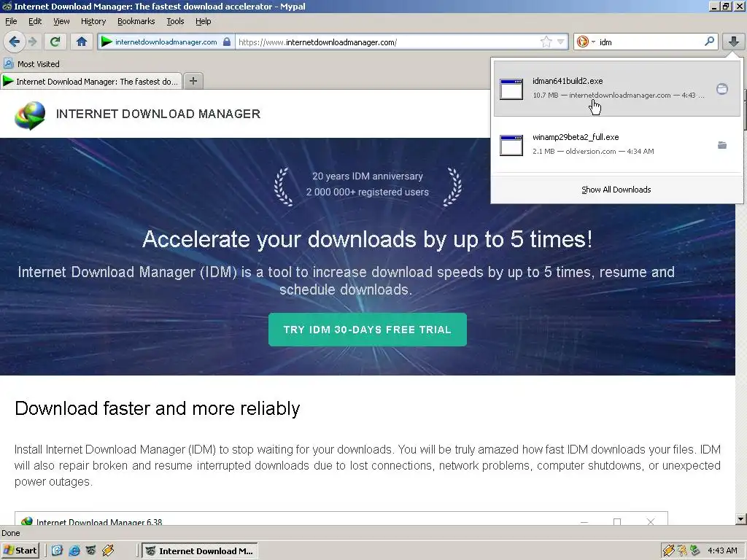Click the internetdownloadmanager.com identity label
Screen dimensions: 747x560
[x=166, y=42]
